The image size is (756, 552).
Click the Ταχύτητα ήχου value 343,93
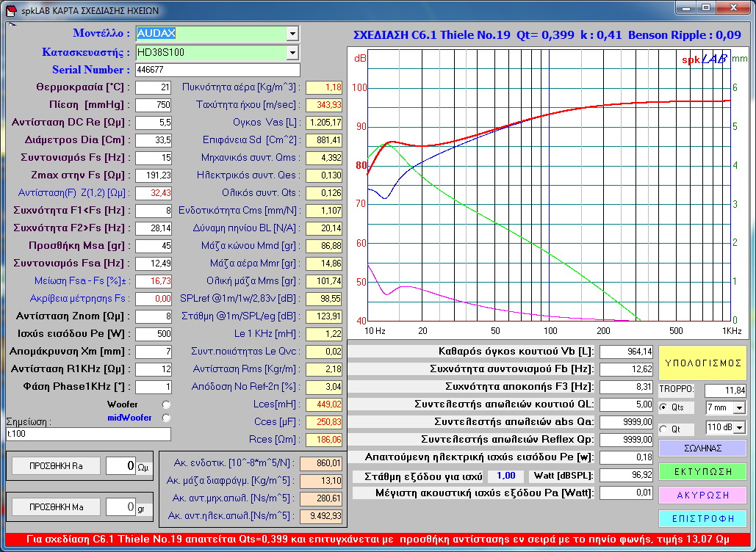click(324, 105)
